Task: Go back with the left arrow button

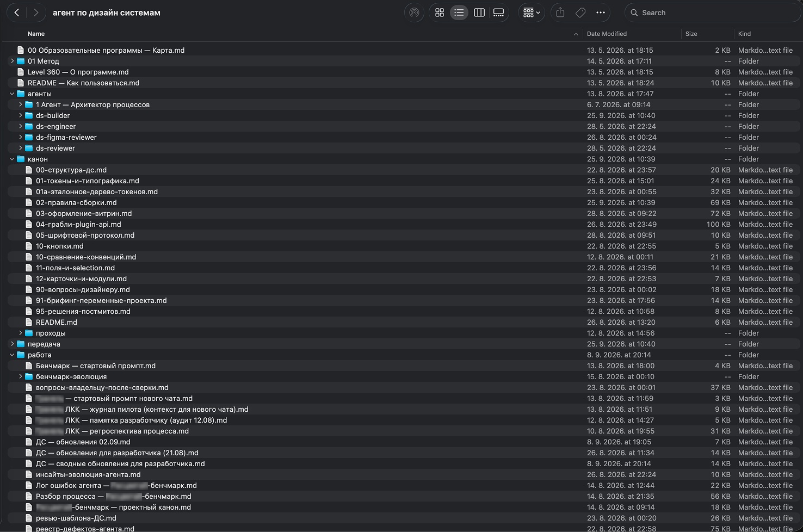Action: pos(17,13)
